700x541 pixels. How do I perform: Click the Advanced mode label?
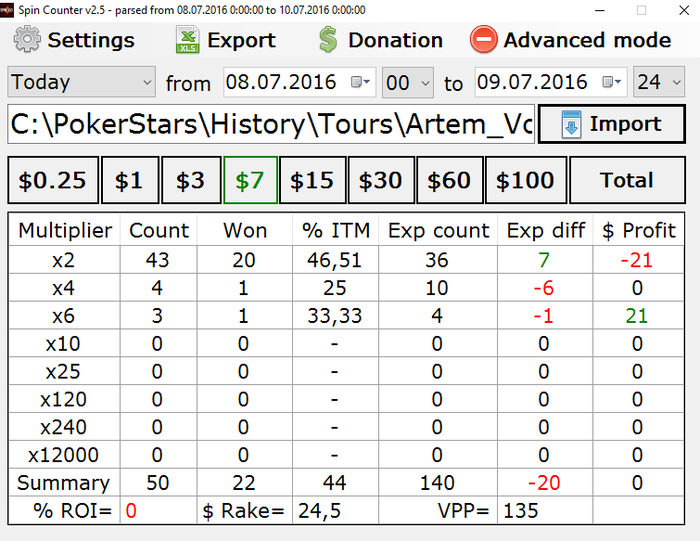[587, 40]
